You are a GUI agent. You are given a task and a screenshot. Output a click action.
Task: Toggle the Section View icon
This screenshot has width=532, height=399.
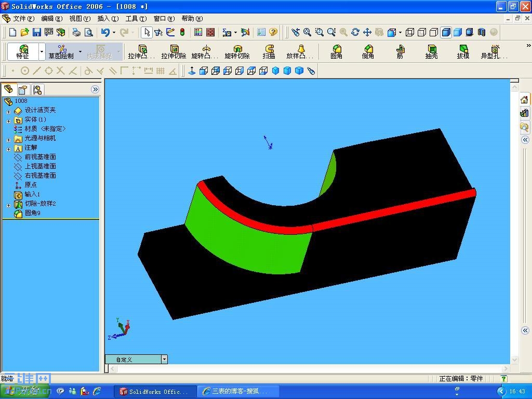click(482, 32)
